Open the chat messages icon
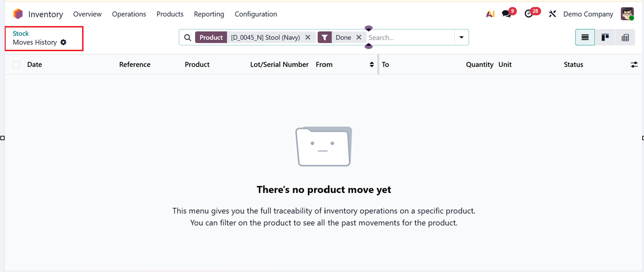 pos(507,14)
